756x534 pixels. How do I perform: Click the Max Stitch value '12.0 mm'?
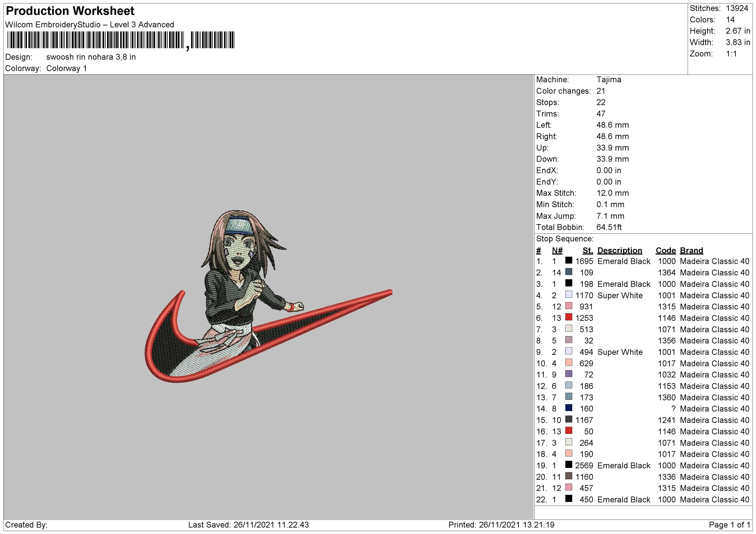[613, 193]
